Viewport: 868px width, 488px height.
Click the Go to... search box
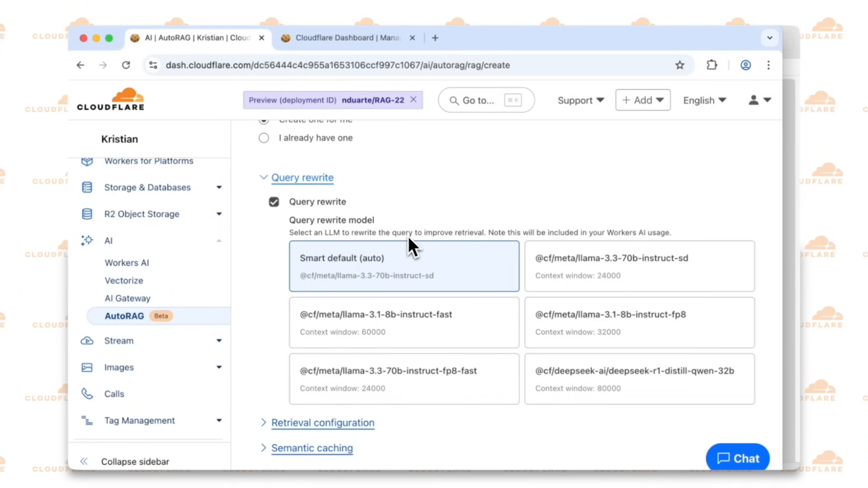tap(486, 100)
